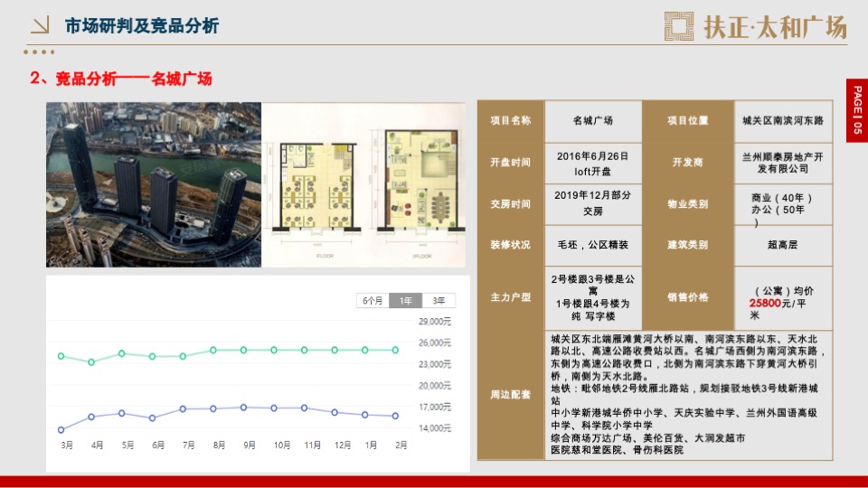Click the 10月 month label on chart
868x488 pixels.
click(x=282, y=445)
